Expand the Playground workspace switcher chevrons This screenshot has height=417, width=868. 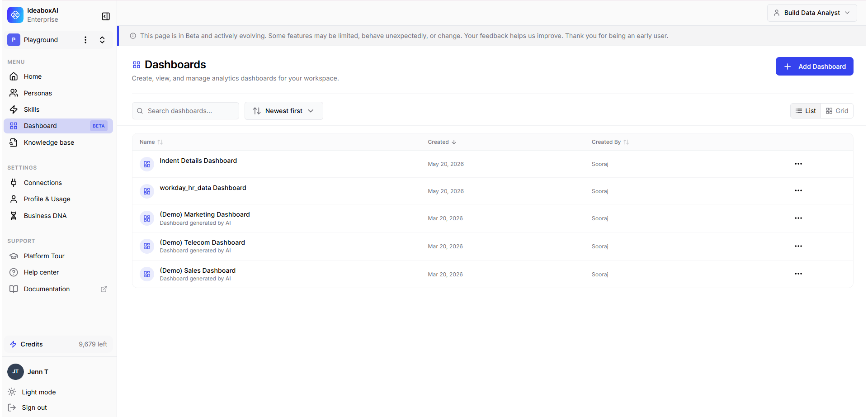[x=102, y=40]
